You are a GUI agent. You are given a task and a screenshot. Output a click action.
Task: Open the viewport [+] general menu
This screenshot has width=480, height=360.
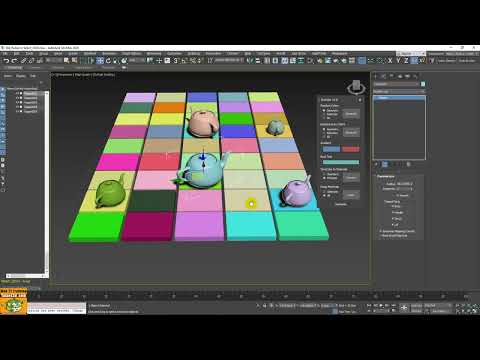53,75
